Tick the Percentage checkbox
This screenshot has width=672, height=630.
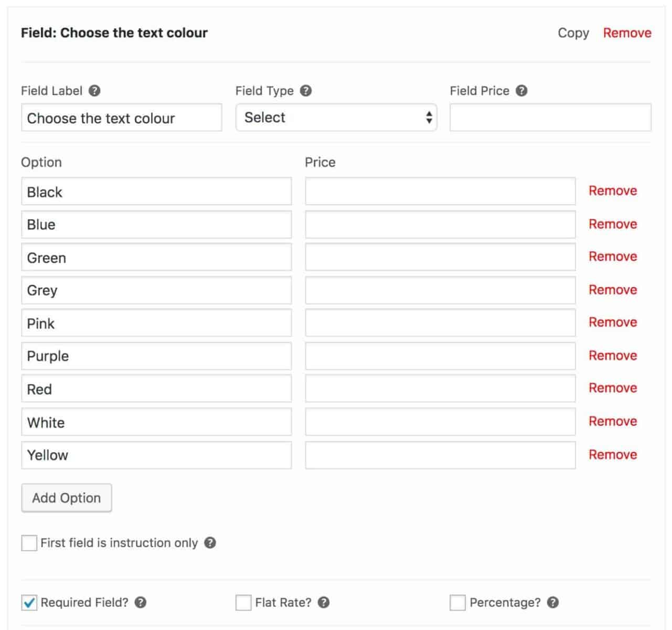pos(457,603)
